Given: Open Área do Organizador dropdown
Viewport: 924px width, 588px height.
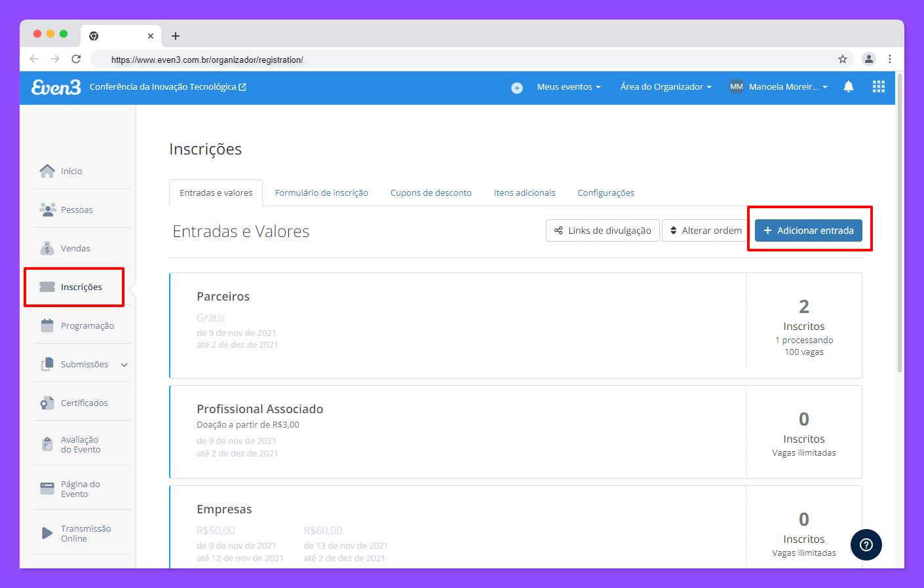Looking at the screenshot, I should click(666, 86).
